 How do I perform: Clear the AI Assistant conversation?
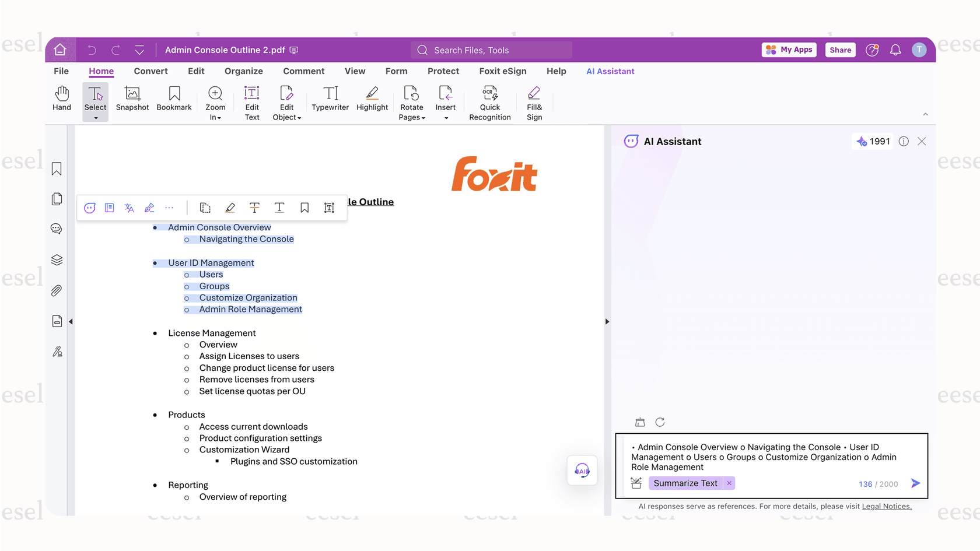(x=640, y=422)
